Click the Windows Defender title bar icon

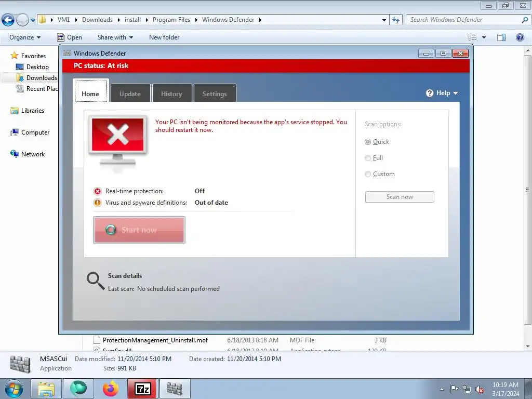tap(67, 53)
